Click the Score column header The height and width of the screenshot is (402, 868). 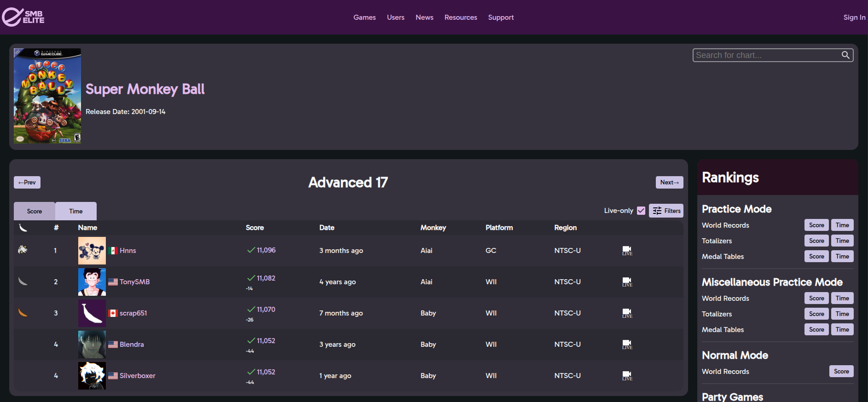point(255,228)
